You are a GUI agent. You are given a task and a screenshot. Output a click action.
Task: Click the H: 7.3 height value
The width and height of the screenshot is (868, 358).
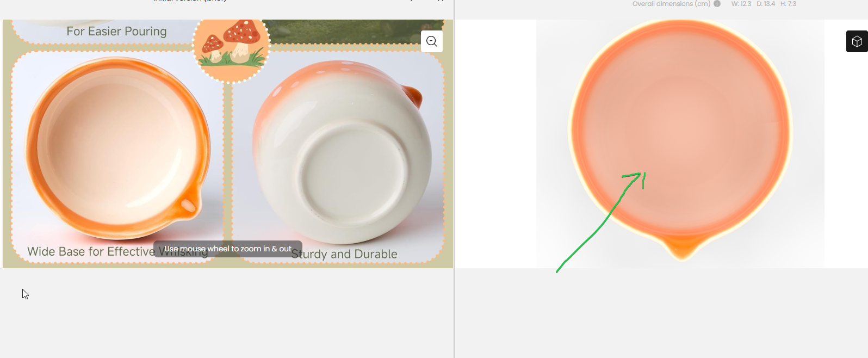[x=788, y=4]
